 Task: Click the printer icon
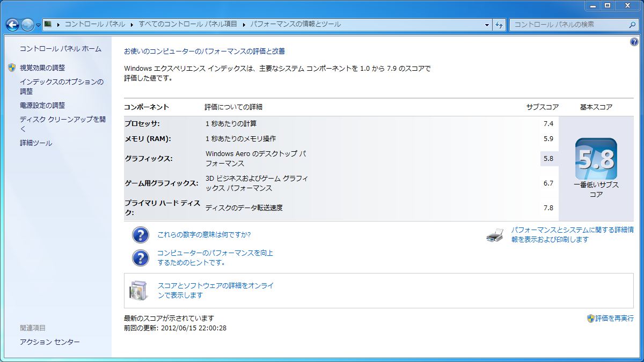[x=495, y=235]
